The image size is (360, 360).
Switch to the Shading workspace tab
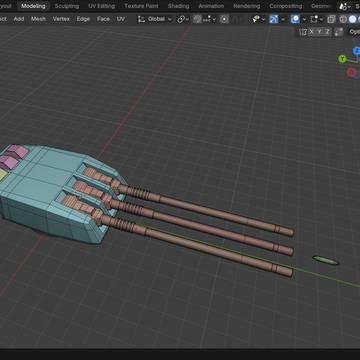178,6
